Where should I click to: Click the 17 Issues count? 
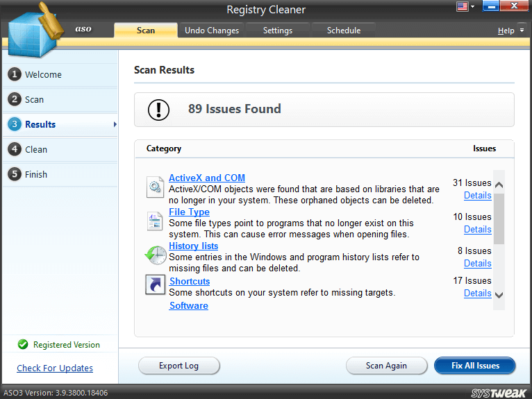[472, 281]
